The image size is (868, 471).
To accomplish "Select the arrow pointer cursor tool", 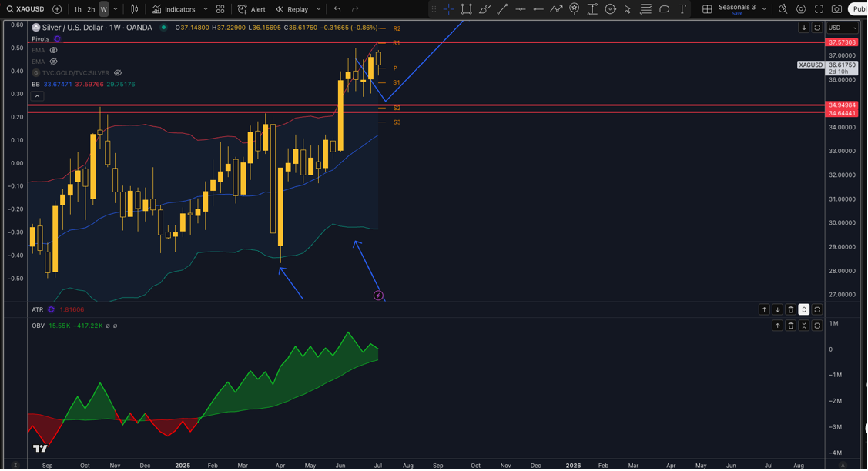I will 627,9.
